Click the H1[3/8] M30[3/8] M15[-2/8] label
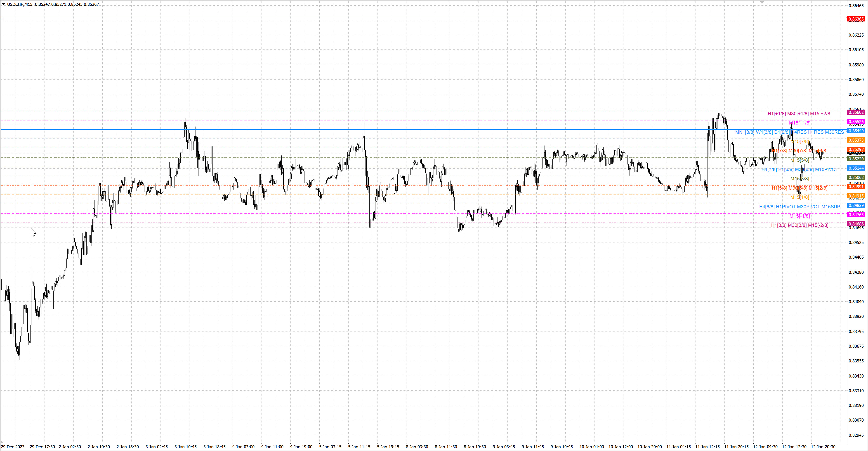The image size is (868, 451). tap(800, 225)
